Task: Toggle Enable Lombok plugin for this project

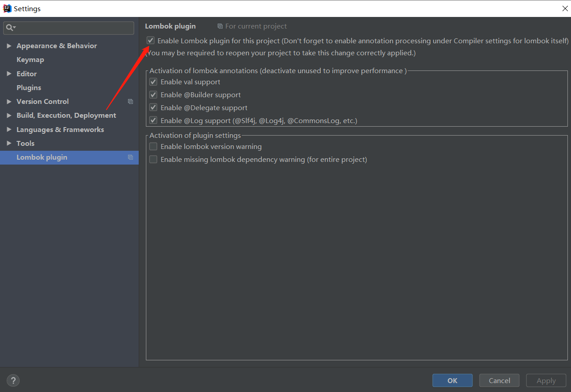Action: [x=151, y=41]
